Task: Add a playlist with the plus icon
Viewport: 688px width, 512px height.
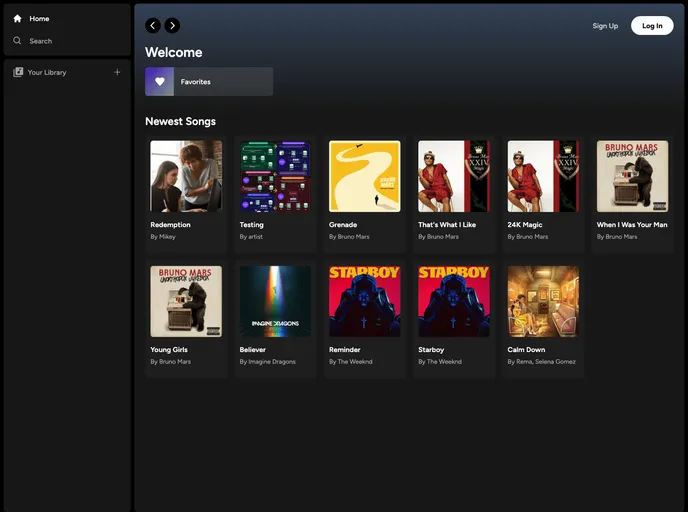Action: pos(117,72)
